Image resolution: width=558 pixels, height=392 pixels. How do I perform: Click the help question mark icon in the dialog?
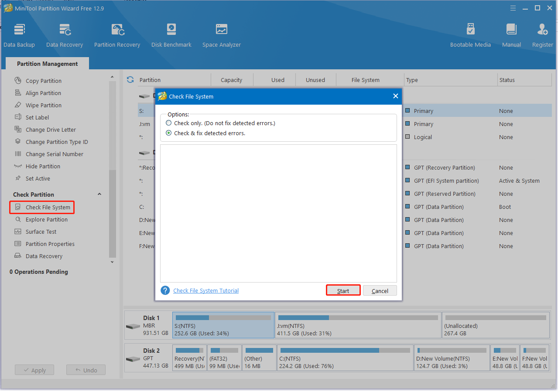click(165, 290)
